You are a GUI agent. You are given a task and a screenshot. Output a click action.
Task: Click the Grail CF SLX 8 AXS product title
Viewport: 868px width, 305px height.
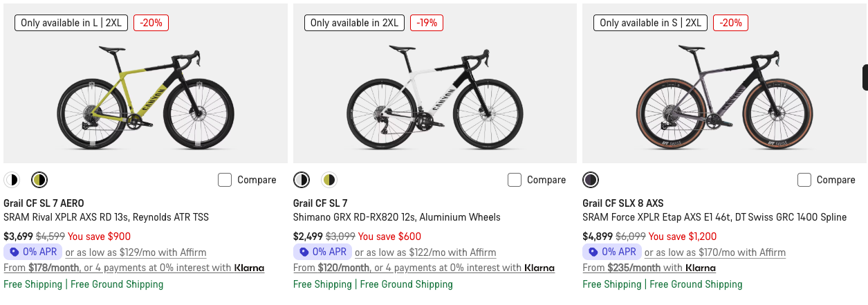(x=622, y=203)
